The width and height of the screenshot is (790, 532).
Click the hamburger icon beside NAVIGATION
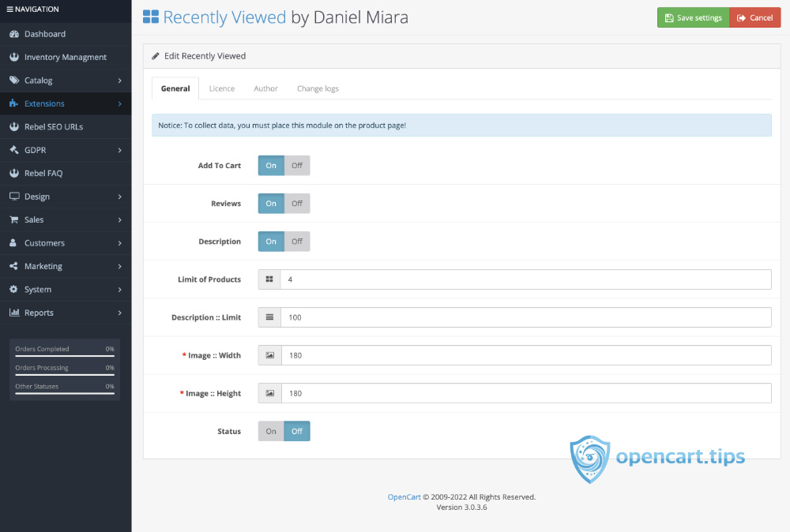point(9,9)
